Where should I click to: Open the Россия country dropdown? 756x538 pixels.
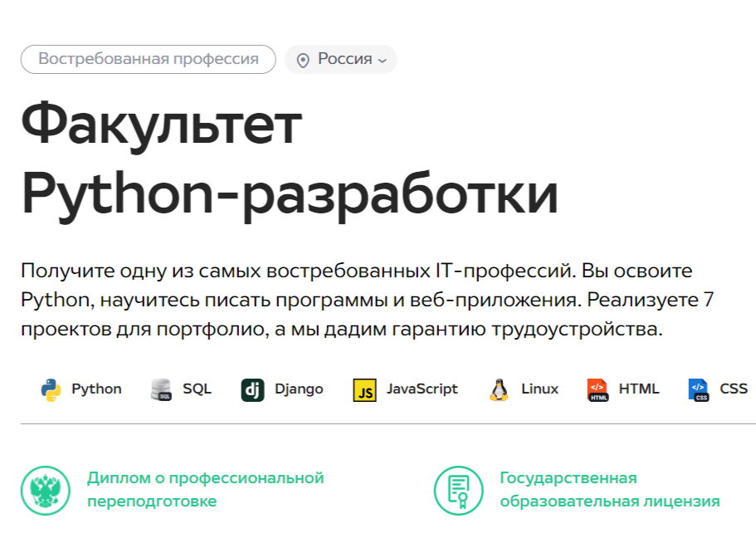(x=344, y=60)
